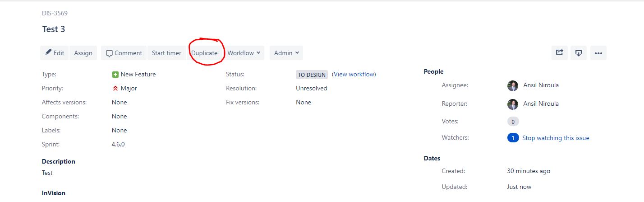
Task: Click the TO DESIGN status badge
Action: pos(312,75)
